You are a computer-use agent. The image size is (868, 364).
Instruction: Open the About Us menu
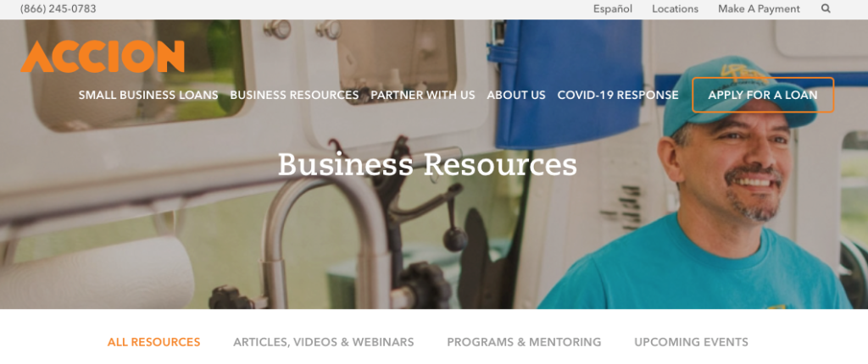516,95
